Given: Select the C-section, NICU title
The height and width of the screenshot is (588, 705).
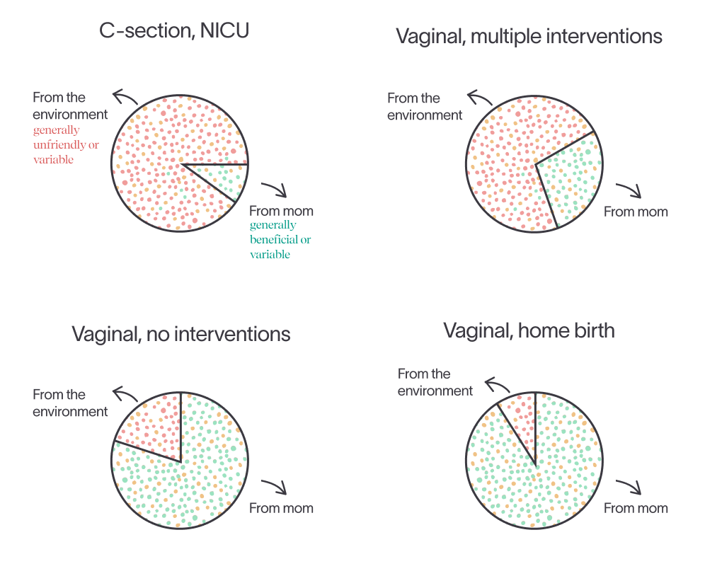Looking at the screenshot, I should pyautogui.click(x=174, y=31).
